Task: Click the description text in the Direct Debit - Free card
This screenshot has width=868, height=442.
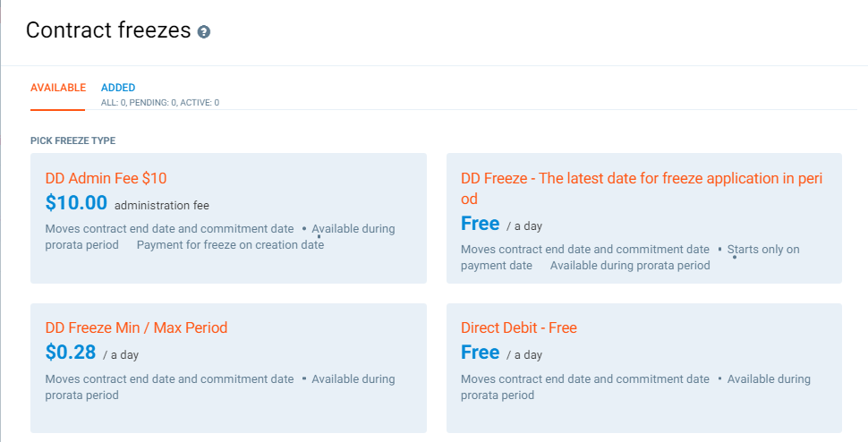Action: [x=584, y=379]
